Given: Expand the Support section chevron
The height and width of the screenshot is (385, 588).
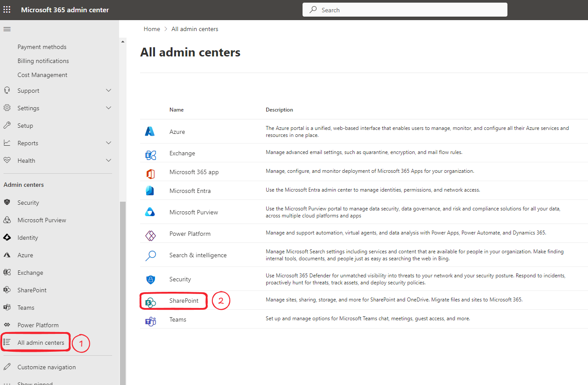Looking at the screenshot, I should click(x=109, y=91).
